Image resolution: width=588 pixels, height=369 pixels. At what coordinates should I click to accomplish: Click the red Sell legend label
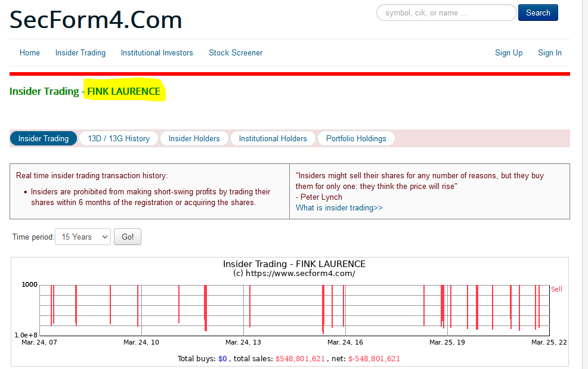[556, 289]
